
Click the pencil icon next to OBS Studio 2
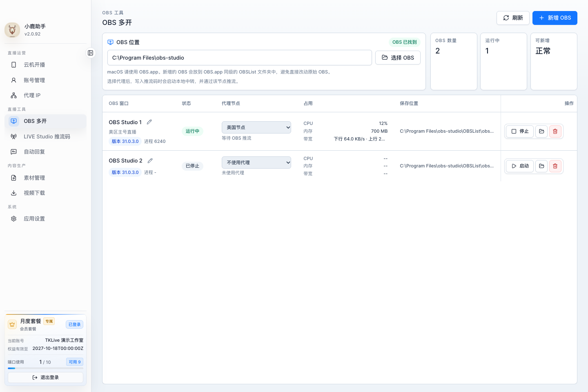pos(150,160)
